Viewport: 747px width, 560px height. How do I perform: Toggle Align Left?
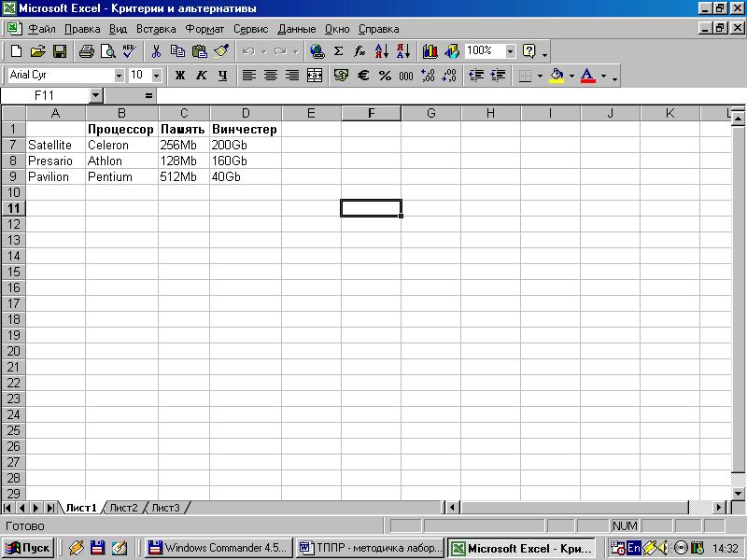(x=248, y=76)
